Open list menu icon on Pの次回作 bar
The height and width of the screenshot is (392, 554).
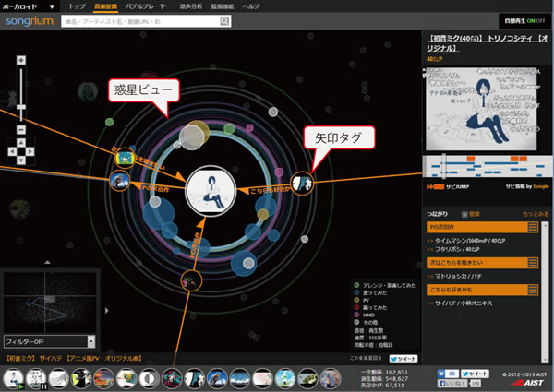click(533, 227)
